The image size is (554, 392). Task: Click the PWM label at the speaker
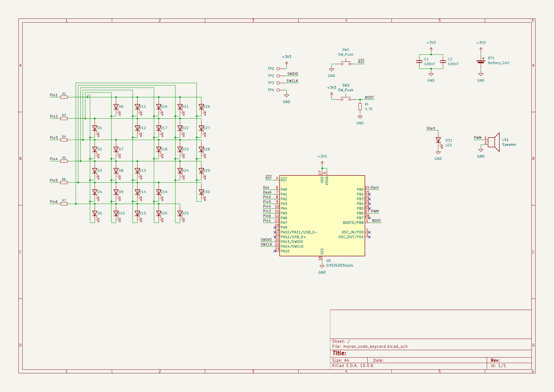[478, 138]
